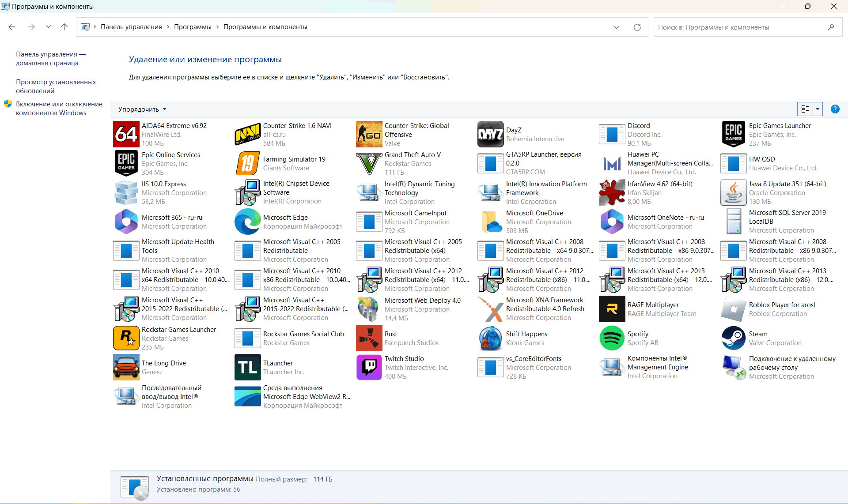This screenshot has width=848, height=504.
Task: Open Панель управления домашняя страница link
Action: coord(51,59)
